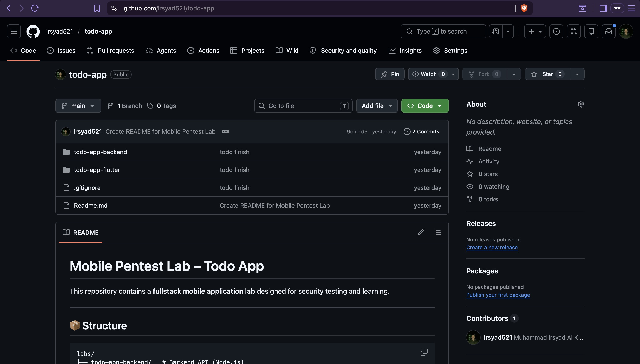Screen dimensions: 640x364
Task: Go back with browser back arrow
Action: point(9,8)
